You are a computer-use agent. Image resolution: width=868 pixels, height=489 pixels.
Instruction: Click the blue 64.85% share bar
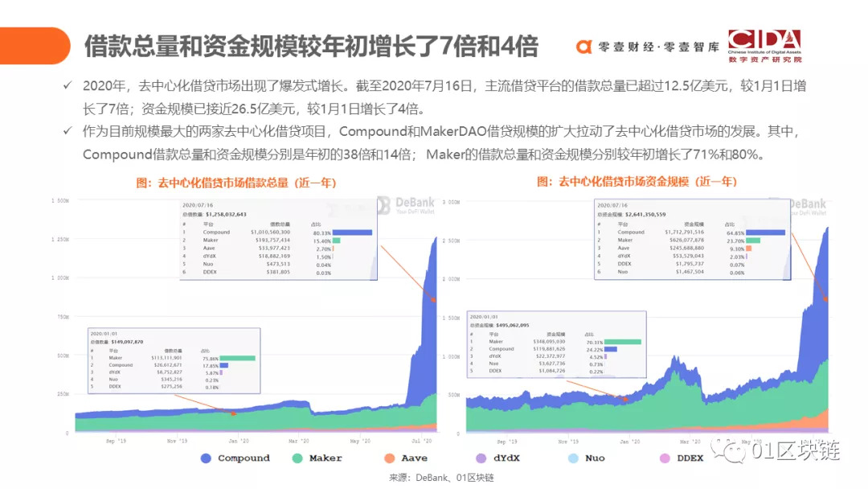766,232
